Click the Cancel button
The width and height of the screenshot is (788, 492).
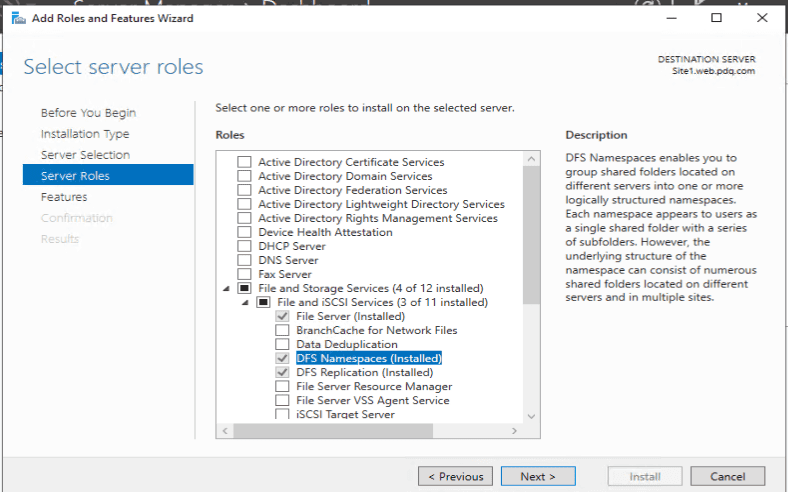pyautogui.click(x=728, y=476)
